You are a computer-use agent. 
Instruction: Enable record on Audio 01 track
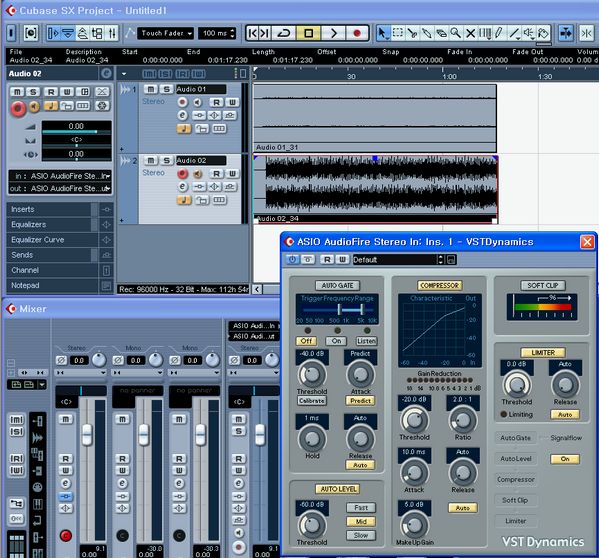pyautogui.click(x=182, y=102)
